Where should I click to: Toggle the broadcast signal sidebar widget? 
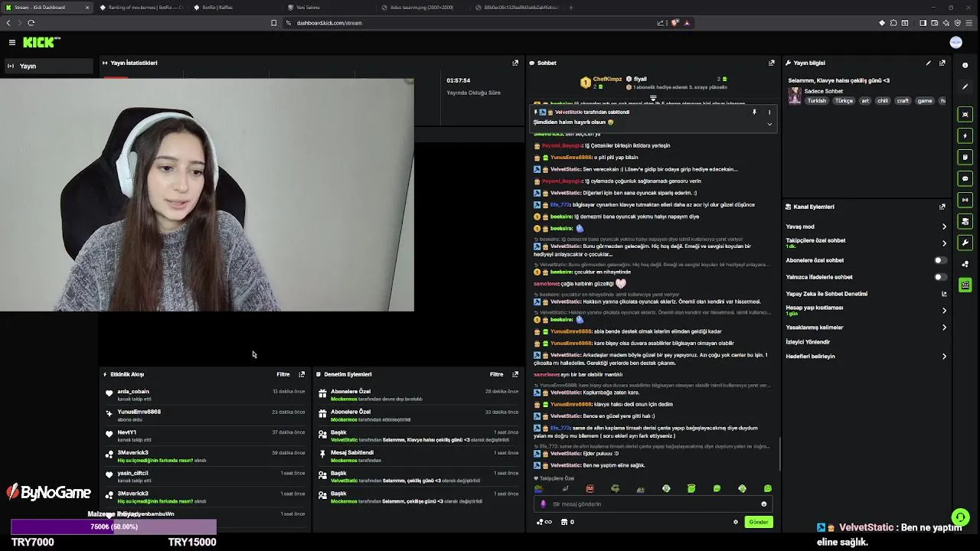965,200
